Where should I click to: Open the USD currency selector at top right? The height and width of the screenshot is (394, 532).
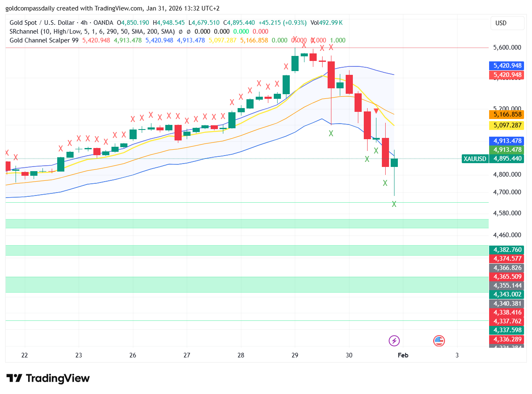[507, 23]
